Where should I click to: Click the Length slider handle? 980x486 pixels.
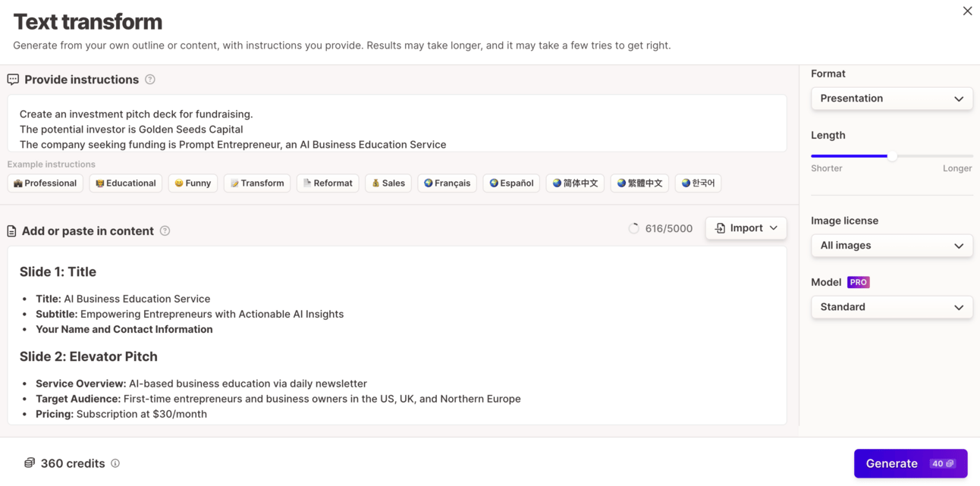[x=892, y=156]
